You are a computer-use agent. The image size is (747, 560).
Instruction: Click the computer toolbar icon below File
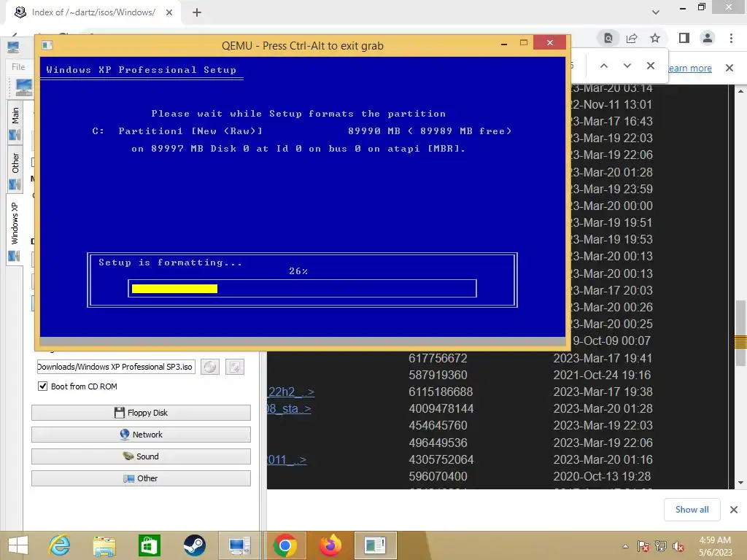point(23,87)
